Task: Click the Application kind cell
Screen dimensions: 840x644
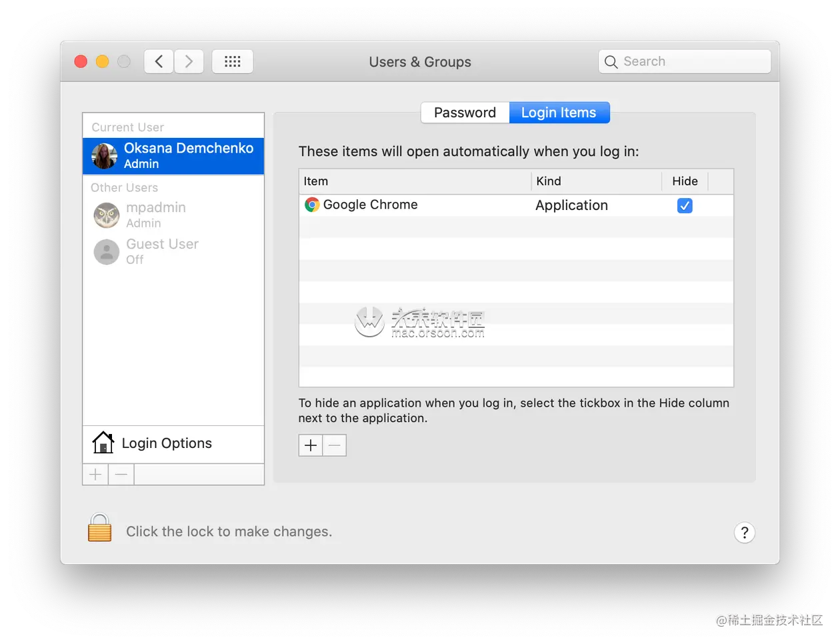Action: [572, 205]
